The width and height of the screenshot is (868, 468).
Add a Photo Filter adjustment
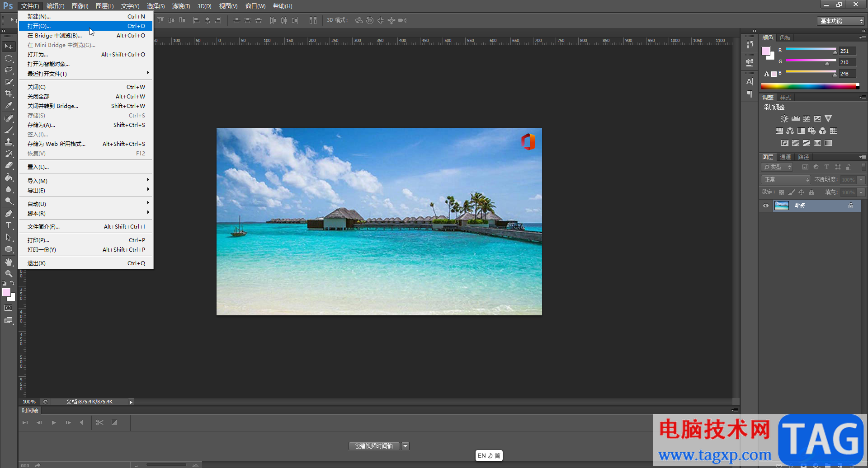click(x=811, y=131)
